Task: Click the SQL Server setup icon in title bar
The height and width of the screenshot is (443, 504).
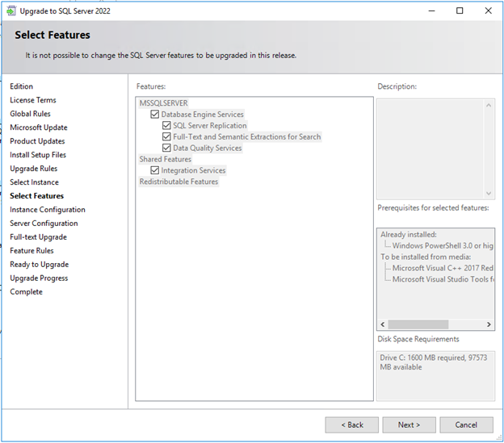Action: click(x=11, y=11)
